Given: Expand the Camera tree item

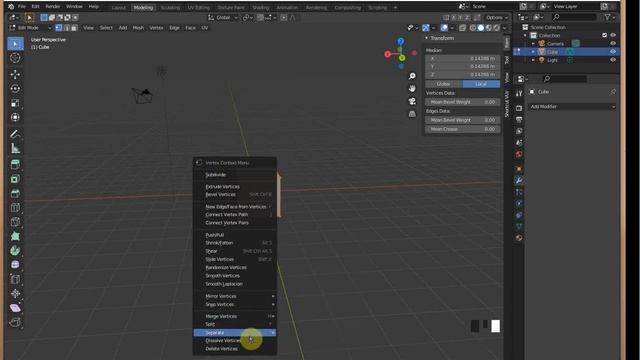Looking at the screenshot, I should (533, 43).
